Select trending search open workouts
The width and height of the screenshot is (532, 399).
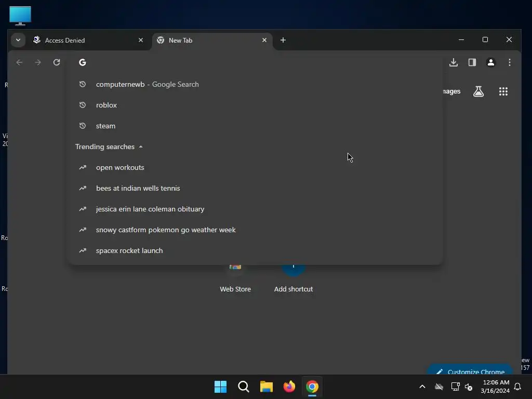256,168
